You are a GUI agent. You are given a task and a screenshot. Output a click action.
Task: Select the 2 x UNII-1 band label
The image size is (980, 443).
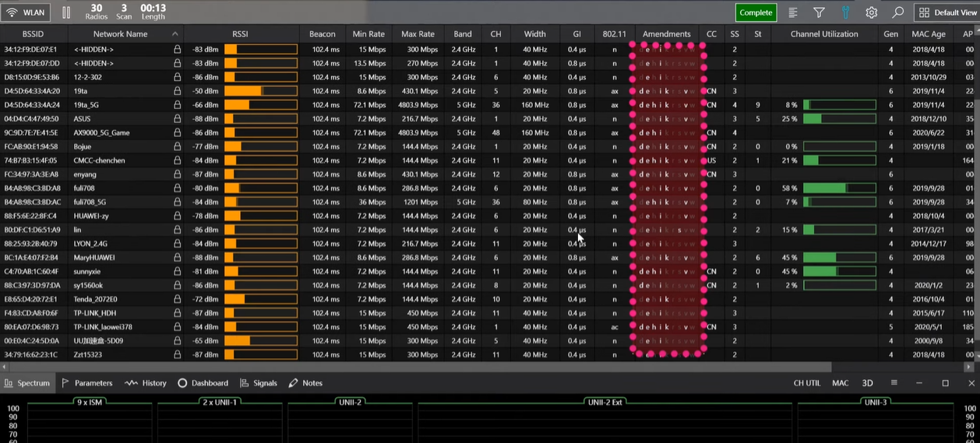(221, 403)
